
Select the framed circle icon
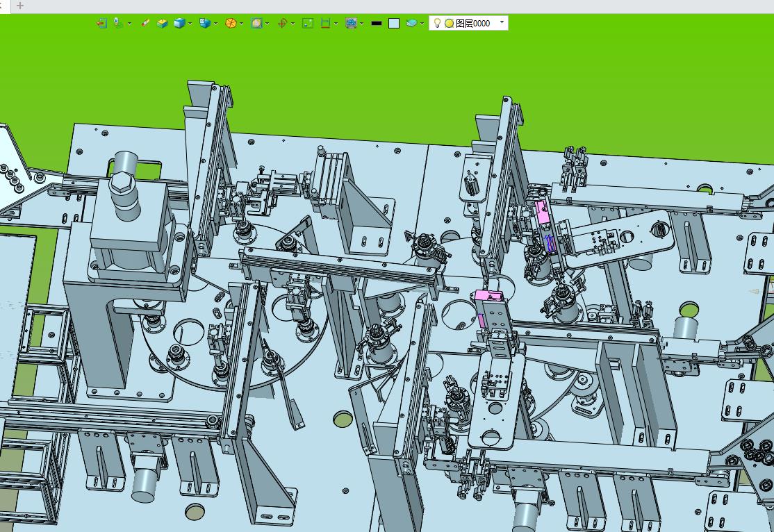tap(256, 23)
